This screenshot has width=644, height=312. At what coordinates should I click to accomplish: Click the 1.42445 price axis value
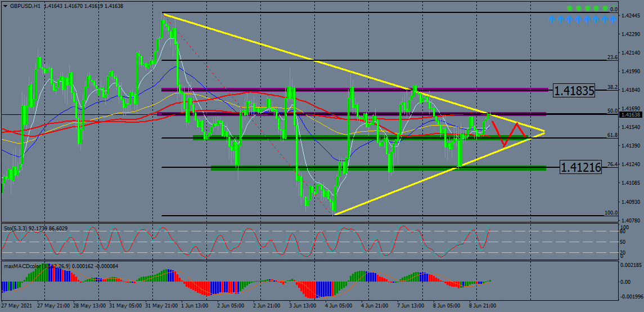(630, 16)
